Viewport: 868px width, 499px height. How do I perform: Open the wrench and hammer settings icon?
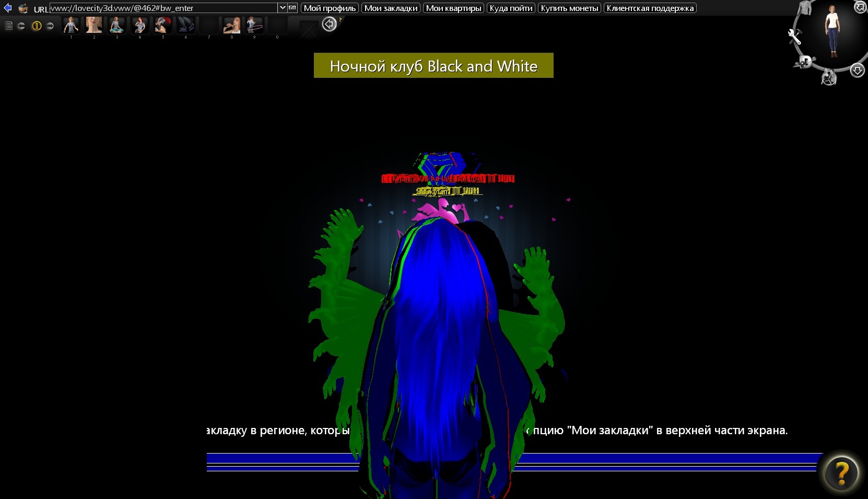tap(794, 37)
